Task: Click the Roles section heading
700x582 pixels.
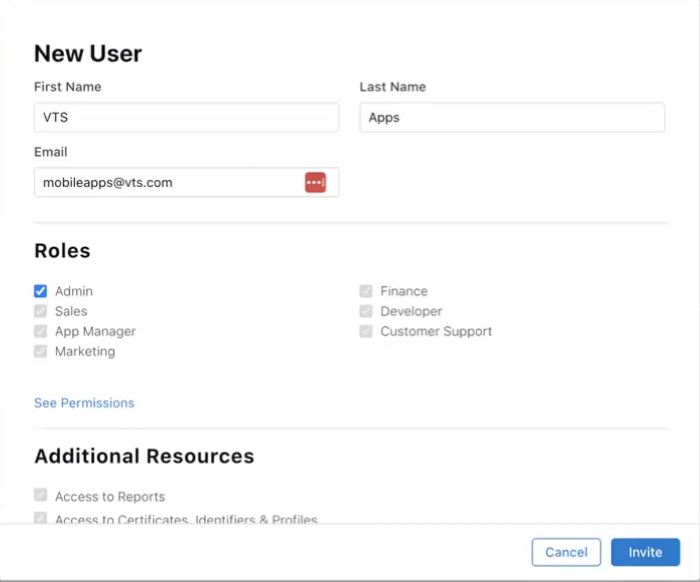Action: (62, 251)
